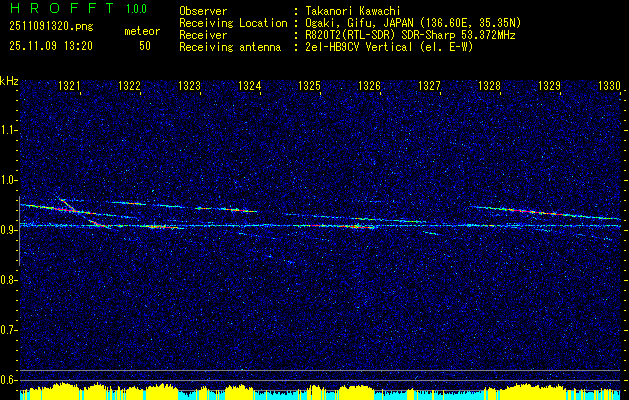The image size is (629, 400).
Task: Click the 1323 time marker
Action: [x=189, y=86]
